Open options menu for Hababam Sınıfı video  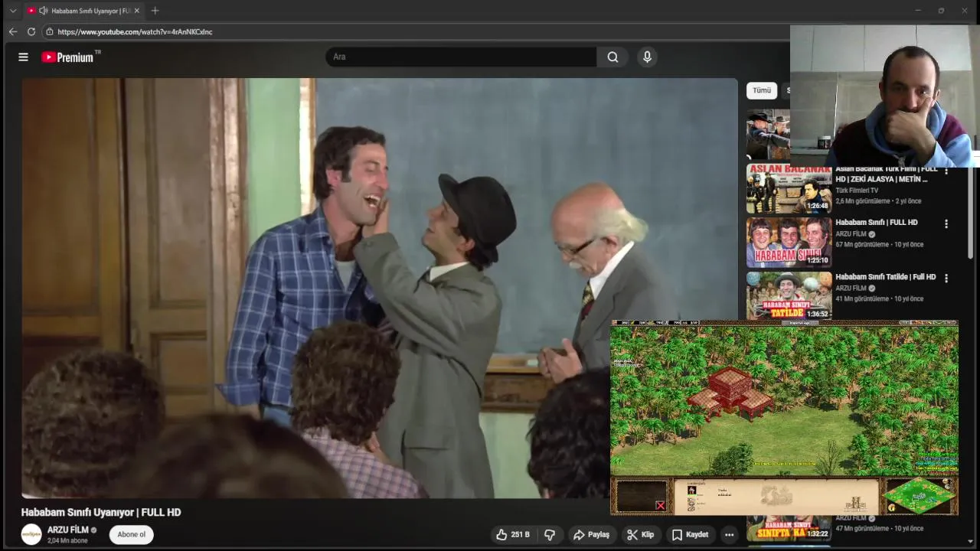[946, 224]
